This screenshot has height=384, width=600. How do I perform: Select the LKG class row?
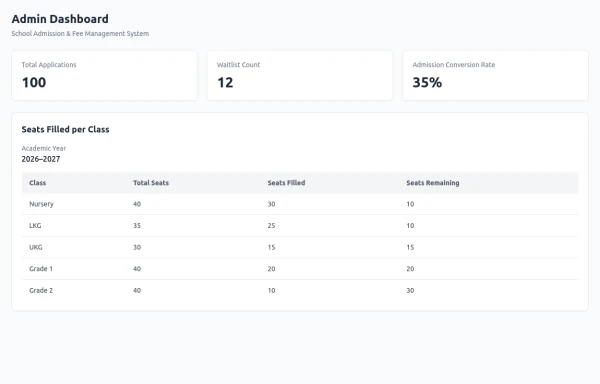300,226
